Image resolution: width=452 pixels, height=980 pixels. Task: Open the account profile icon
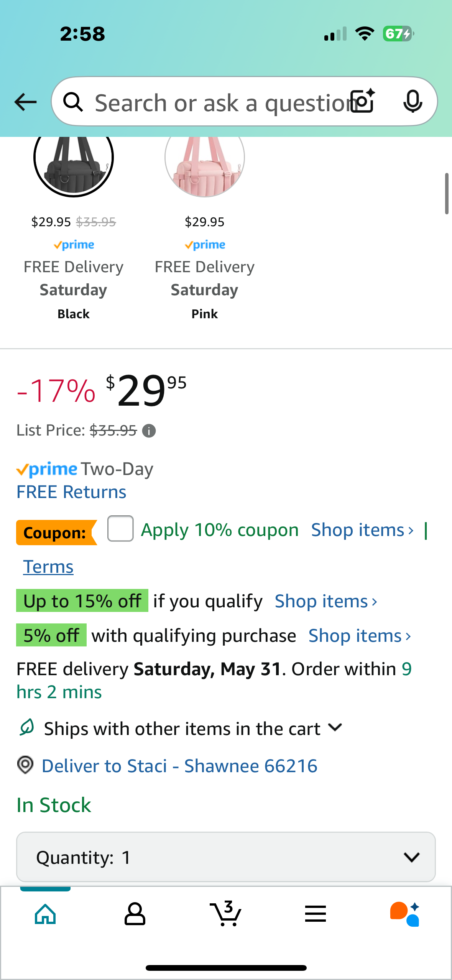[135, 914]
